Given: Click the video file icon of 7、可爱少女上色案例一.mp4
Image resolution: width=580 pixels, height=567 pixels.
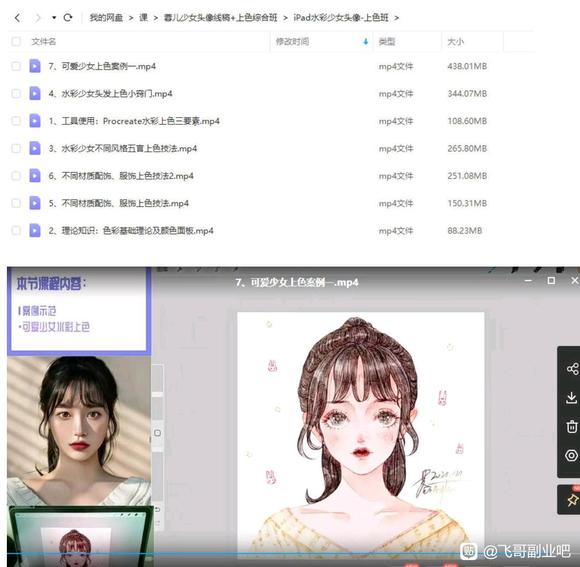Looking at the screenshot, I should (35, 66).
